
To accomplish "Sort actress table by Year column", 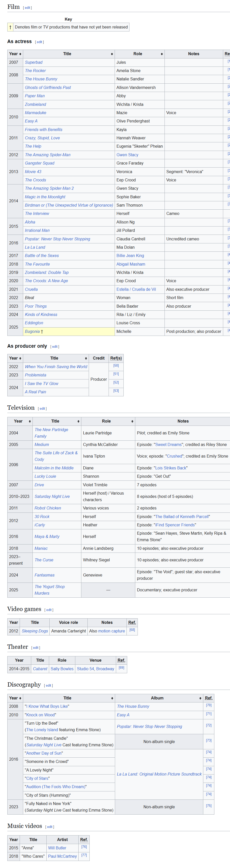I will (15, 54).
